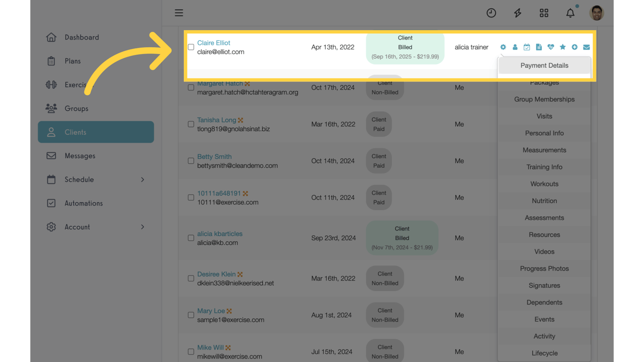Open Claire Elliot's appointment calendar icon
Viewport: 644px width, 362px height.
[x=527, y=47]
